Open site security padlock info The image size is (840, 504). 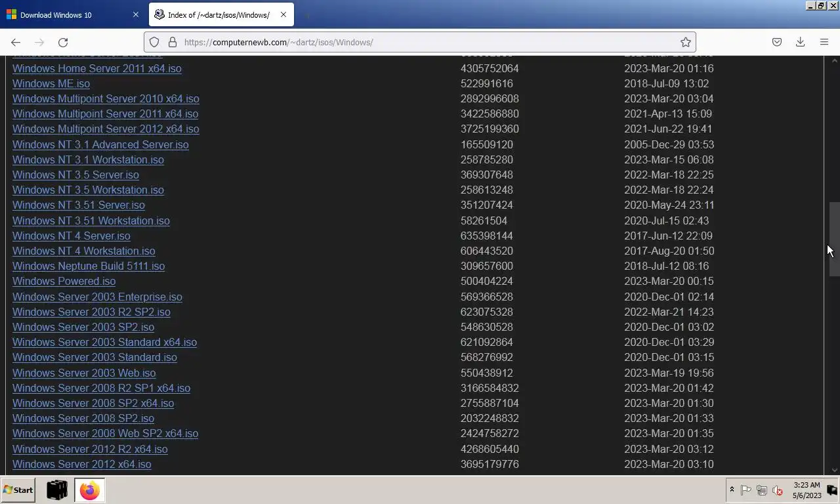[173, 42]
